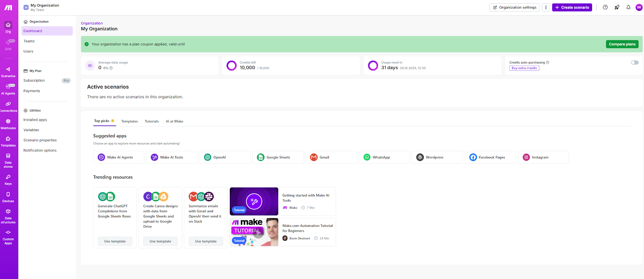Click the Compare plans button
This screenshot has width=644, height=279.
pos(622,44)
